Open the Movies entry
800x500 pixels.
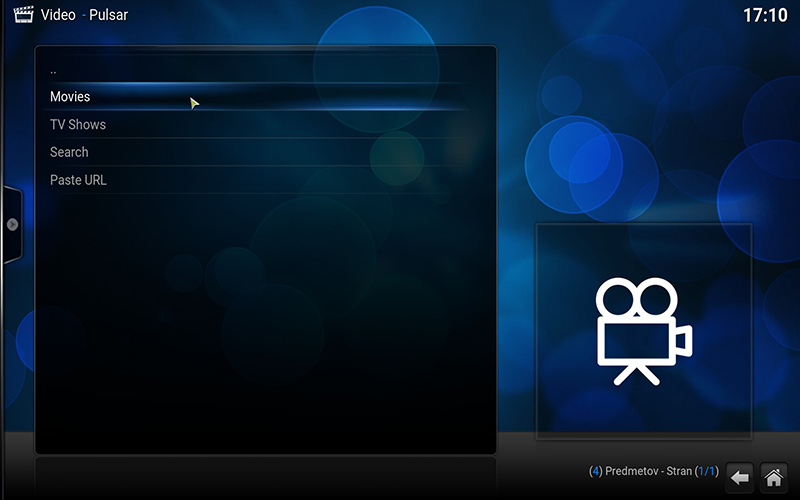(x=70, y=97)
